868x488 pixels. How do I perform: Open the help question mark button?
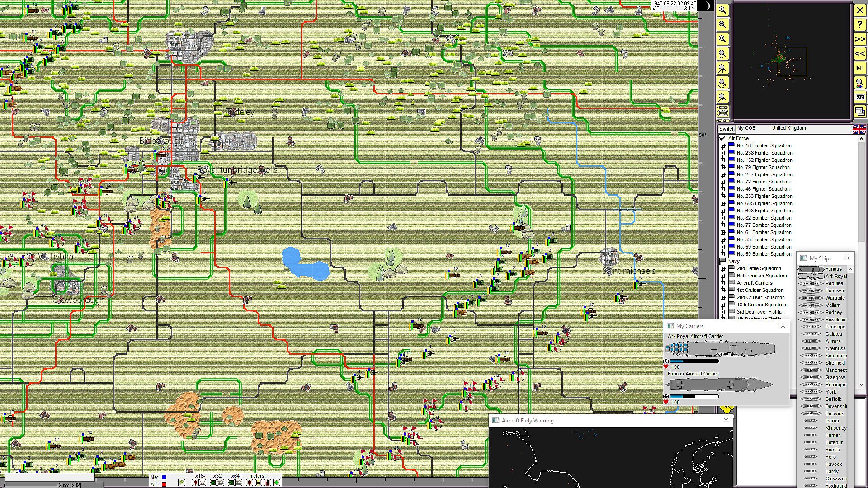coord(860,25)
